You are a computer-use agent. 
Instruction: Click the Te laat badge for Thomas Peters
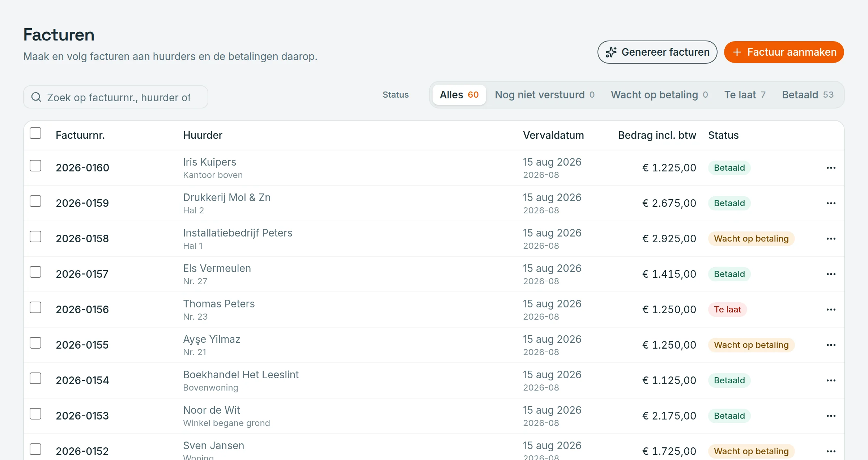pyautogui.click(x=727, y=310)
